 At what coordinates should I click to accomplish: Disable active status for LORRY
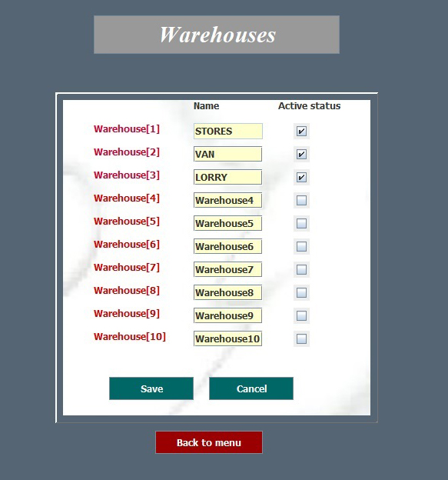coord(301,177)
